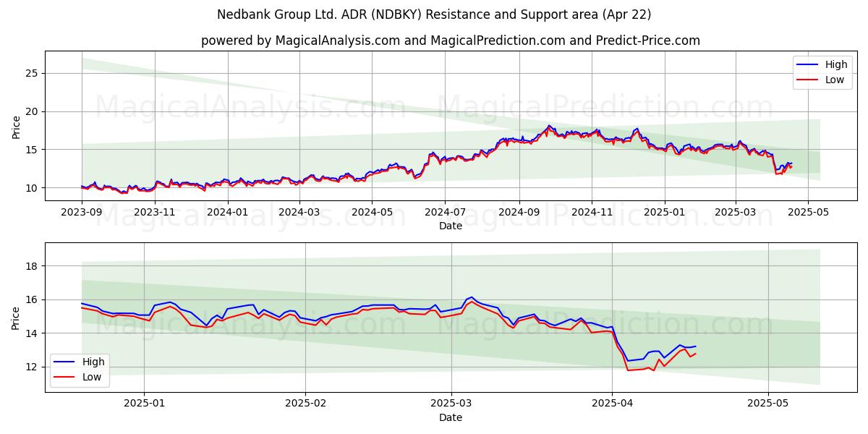Click the Price y-axis label of the top chart
The height and width of the screenshot is (434, 868).
click(x=16, y=126)
